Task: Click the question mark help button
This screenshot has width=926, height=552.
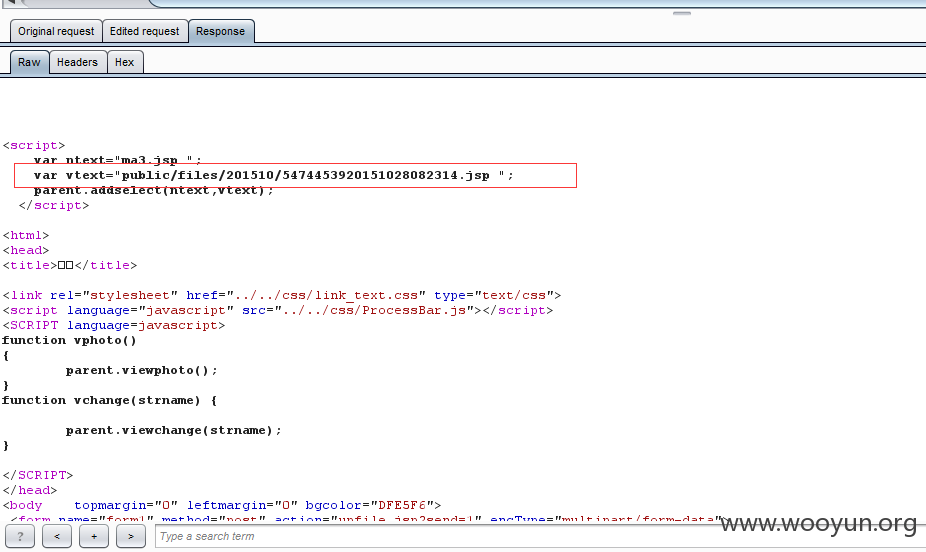Action: [x=20, y=536]
